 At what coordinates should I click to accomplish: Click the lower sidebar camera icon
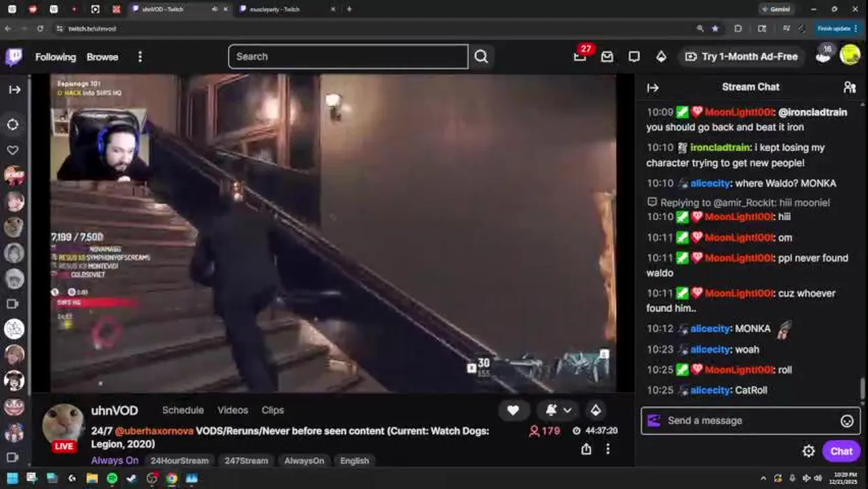click(x=12, y=457)
